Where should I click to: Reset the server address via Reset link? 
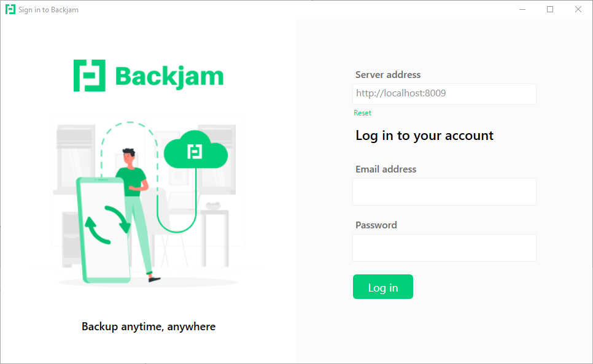click(362, 113)
